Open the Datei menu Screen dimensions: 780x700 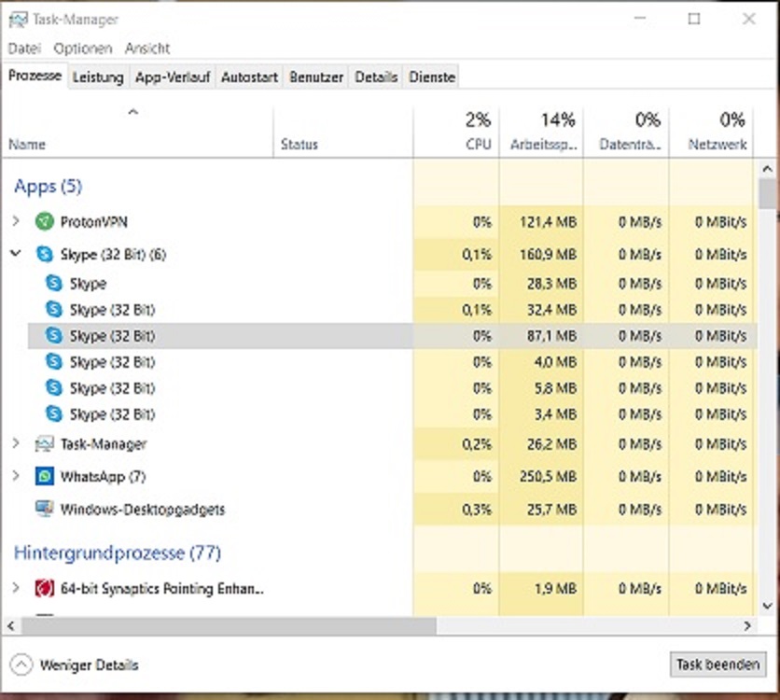pyautogui.click(x=24, y=49)
